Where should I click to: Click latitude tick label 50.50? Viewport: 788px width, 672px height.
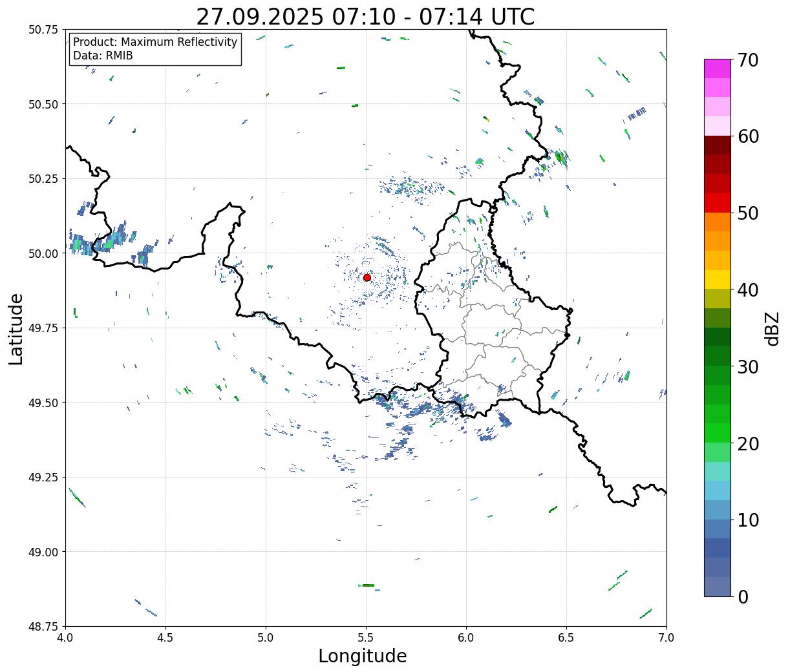pos(43,104)
